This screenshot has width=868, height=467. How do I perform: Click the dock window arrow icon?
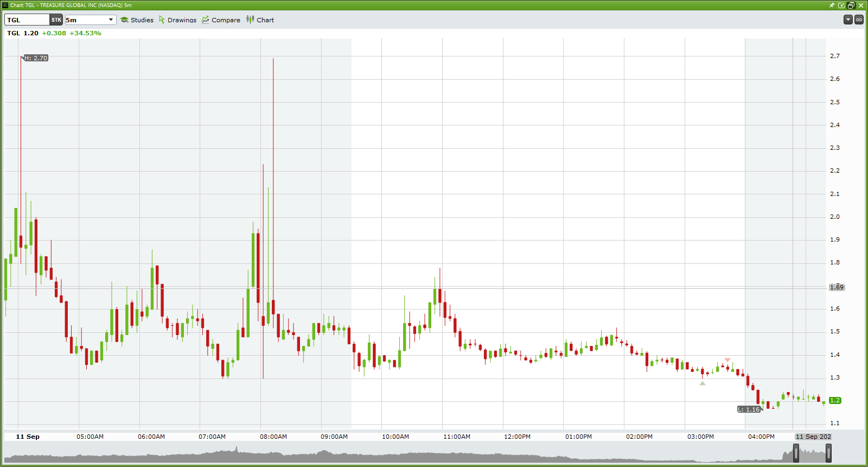click(841, 5)
